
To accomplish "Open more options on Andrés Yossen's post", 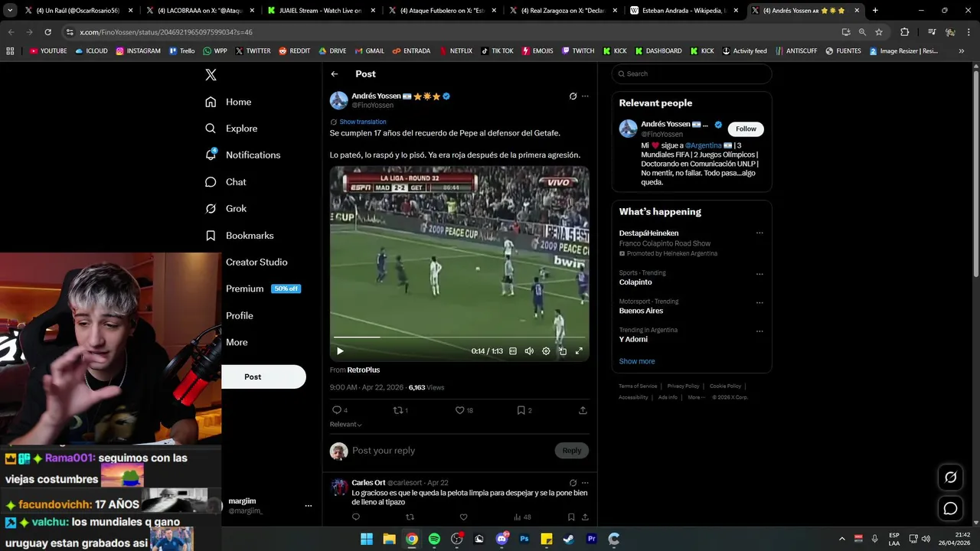I will click(x=585, y=96).
